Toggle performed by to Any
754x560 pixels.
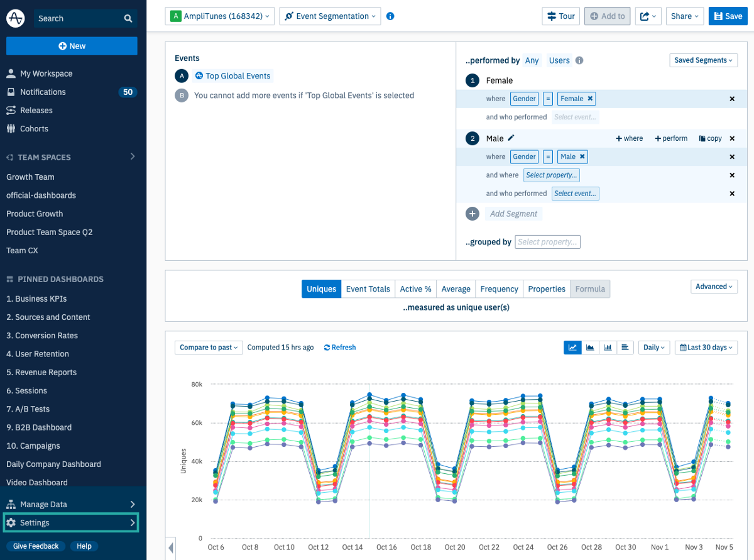point(532,60)
